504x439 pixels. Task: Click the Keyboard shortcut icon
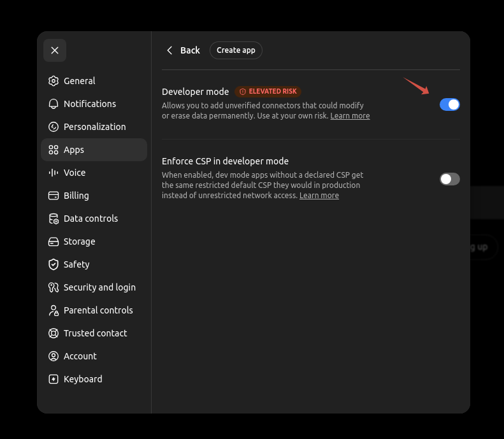[x=54, y=379]
